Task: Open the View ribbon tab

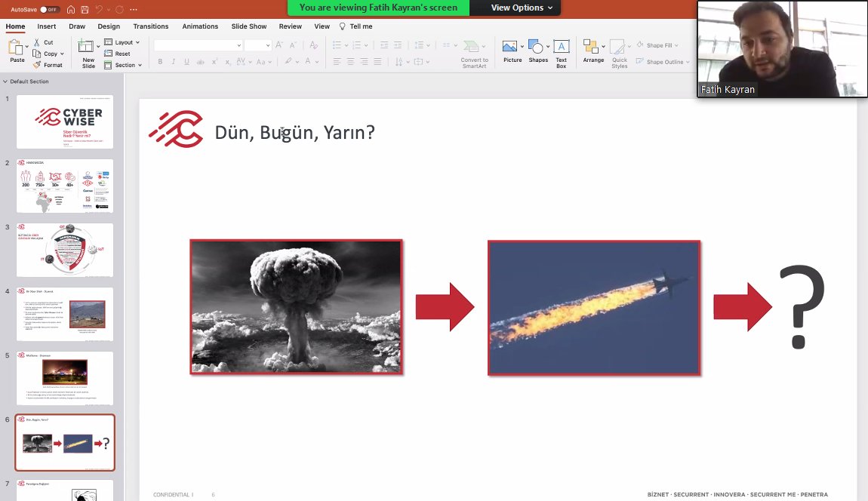Action: click(322, 26)
